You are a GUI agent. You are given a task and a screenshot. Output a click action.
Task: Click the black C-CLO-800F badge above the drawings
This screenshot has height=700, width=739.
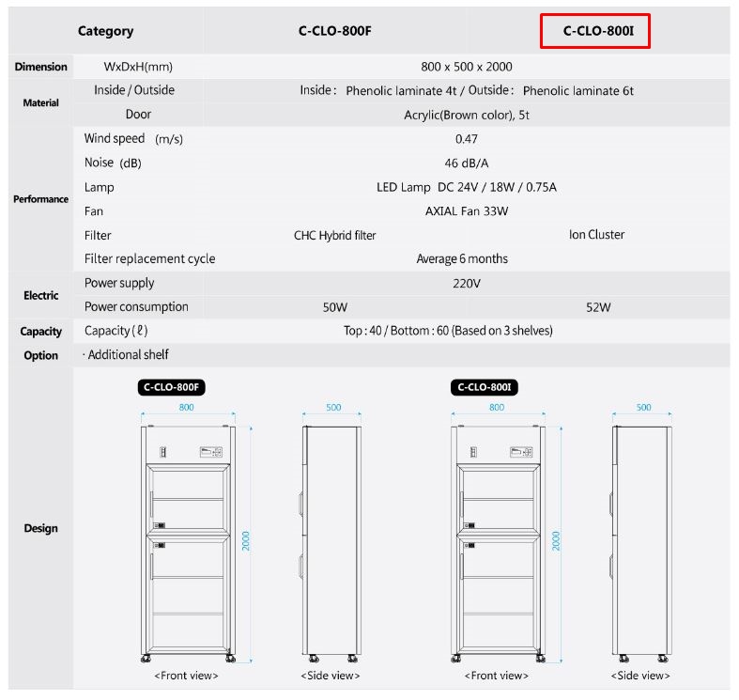click(173, 387)
